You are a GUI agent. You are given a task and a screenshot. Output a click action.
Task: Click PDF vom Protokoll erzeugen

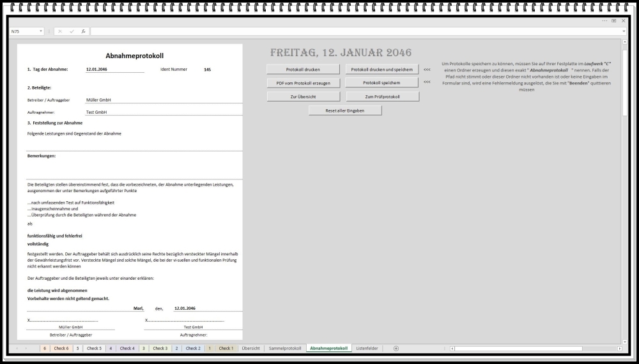coord(303,83)
